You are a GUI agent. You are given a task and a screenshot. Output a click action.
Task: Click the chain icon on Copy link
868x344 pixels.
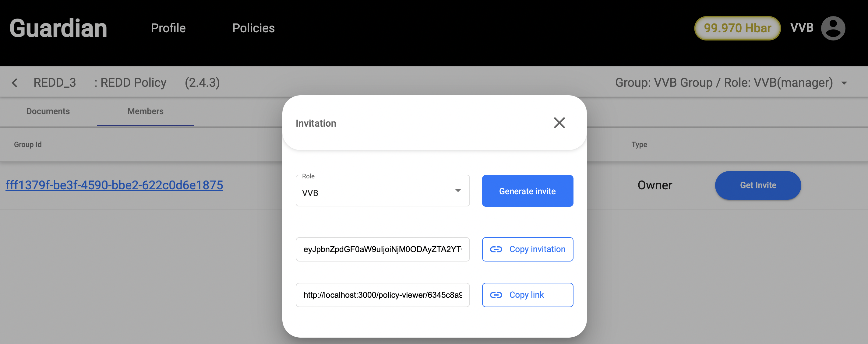coord(496,295)
